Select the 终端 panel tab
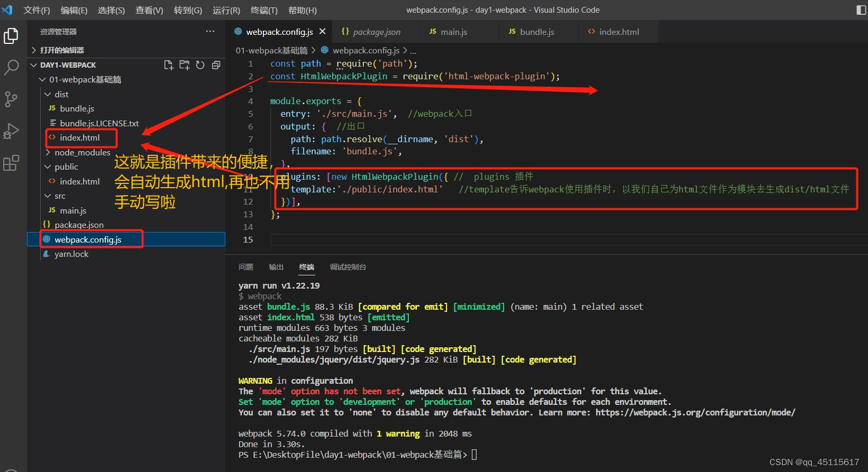868x472 pixels. 307,267
